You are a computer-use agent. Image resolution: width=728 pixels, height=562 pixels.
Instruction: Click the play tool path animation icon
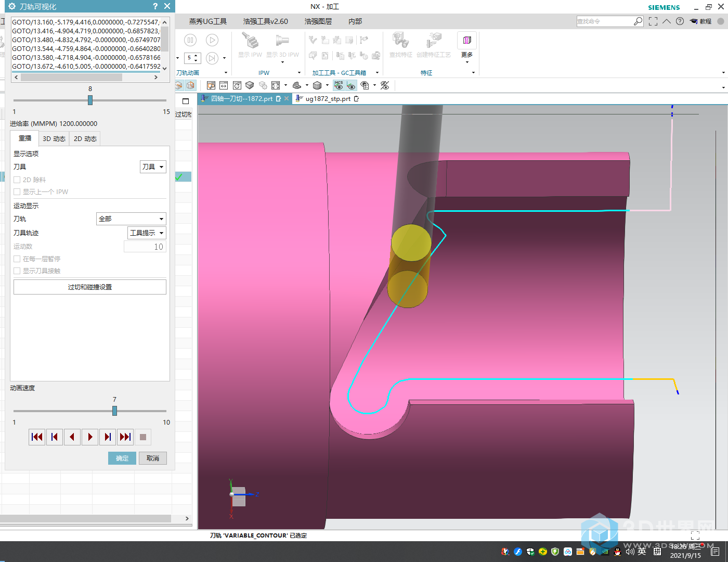[x=212, y=40]
